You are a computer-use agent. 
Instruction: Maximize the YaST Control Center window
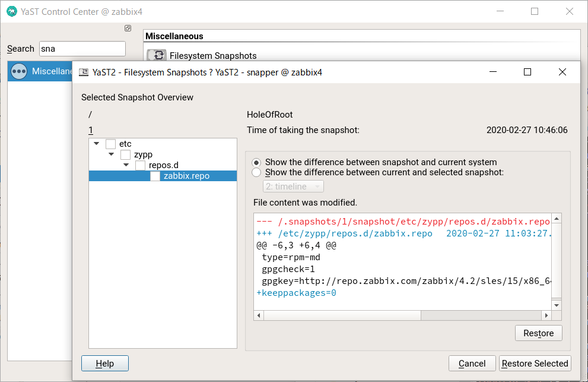click(x=535, y=11)
